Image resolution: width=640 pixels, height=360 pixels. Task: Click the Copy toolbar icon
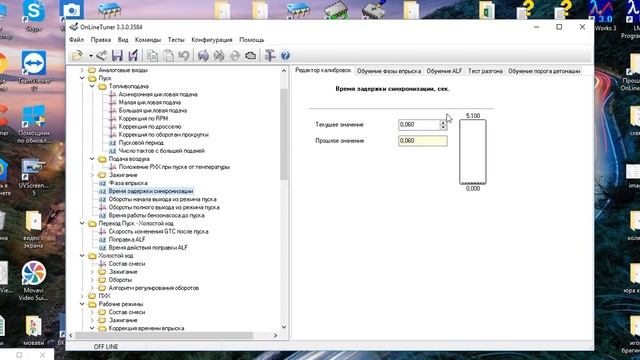click(x=152, y=56)
